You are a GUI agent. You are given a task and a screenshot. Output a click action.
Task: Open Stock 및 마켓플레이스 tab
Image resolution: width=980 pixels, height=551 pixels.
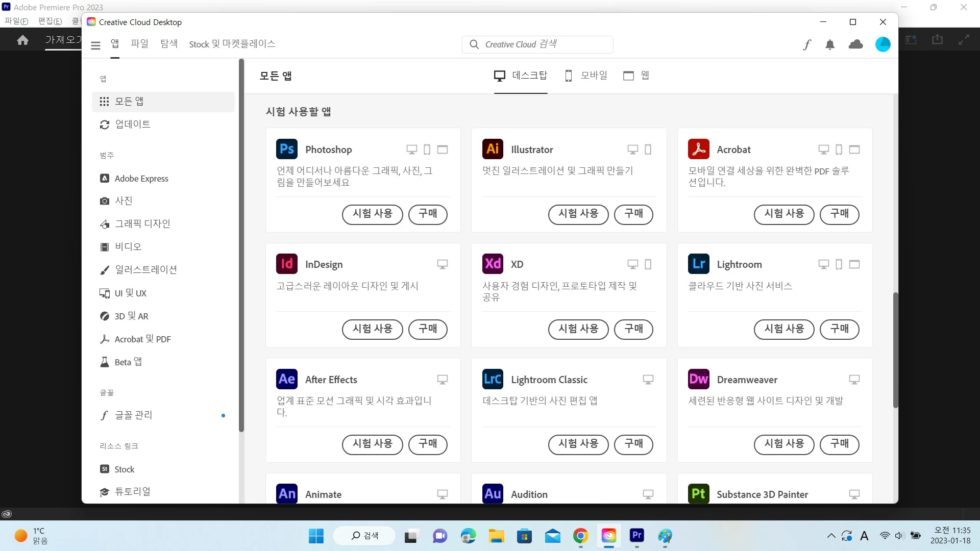tap(232, 44)
